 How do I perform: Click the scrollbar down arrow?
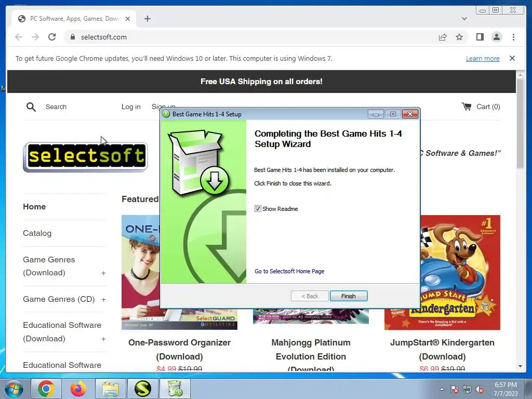pos(520,366)
